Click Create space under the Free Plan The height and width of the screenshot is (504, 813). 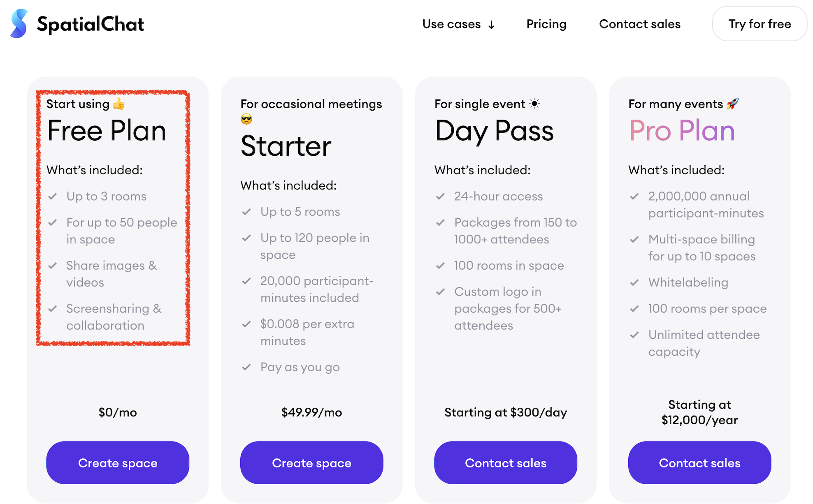pyautogui.click(x=118, y=463)
